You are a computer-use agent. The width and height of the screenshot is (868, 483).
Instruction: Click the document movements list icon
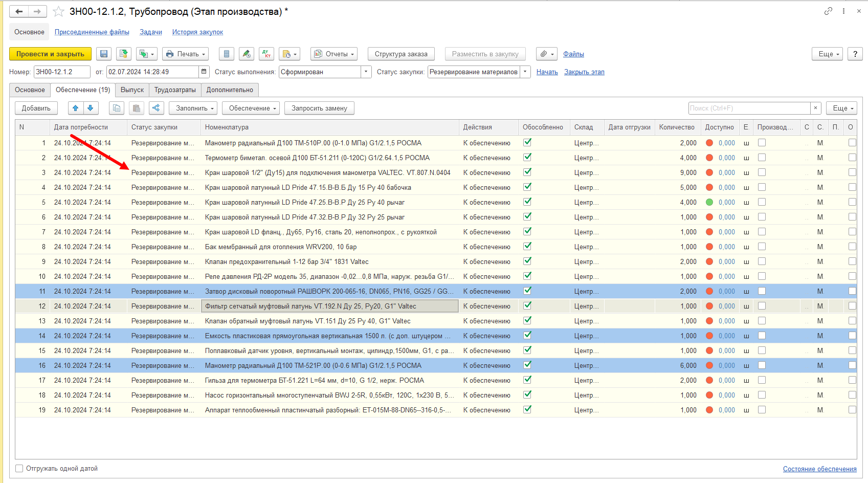(x=227, y=54)
